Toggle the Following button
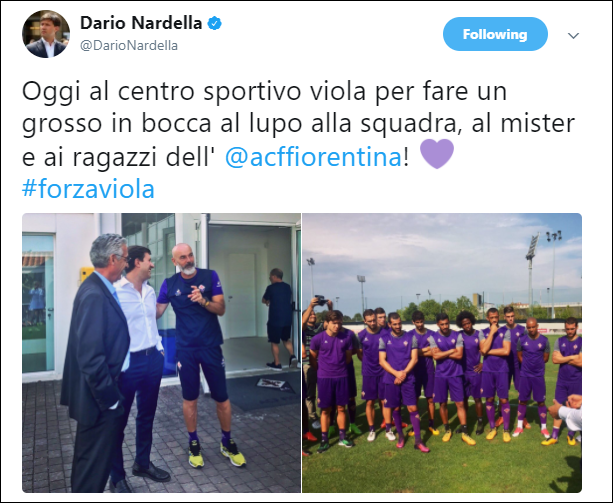613x503 pixels. point(495,34)
